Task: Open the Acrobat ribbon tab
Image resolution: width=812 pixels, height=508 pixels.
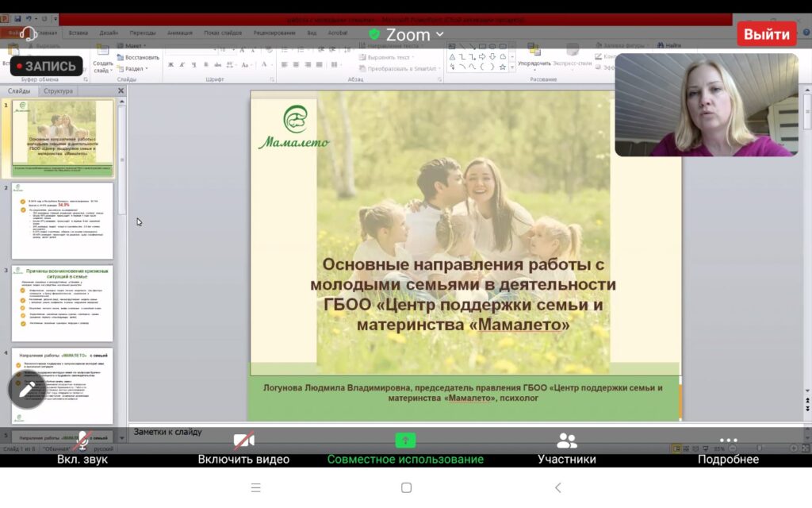Action: pos(337,33)
